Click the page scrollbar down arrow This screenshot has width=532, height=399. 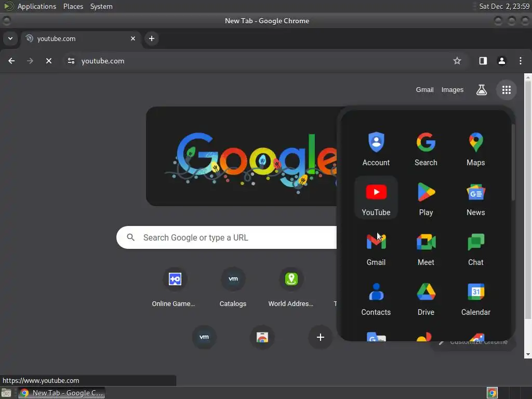pos(528,355)
